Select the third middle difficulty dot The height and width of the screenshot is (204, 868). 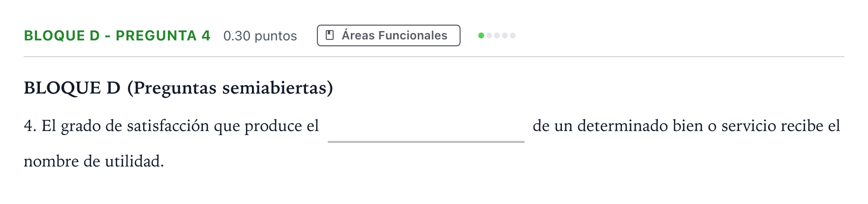pyautogui.click(x=497, y=35)
